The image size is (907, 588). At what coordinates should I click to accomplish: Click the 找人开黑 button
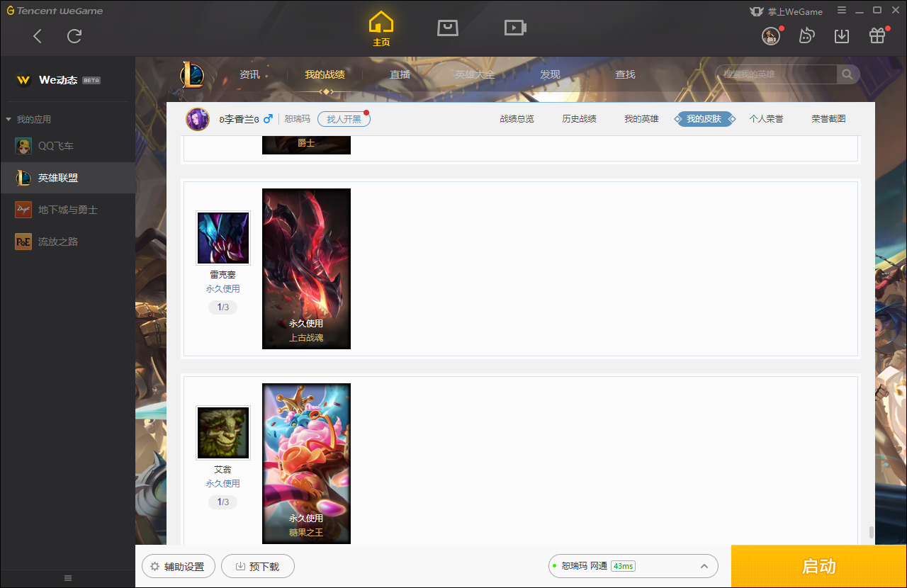click(344, 119)
